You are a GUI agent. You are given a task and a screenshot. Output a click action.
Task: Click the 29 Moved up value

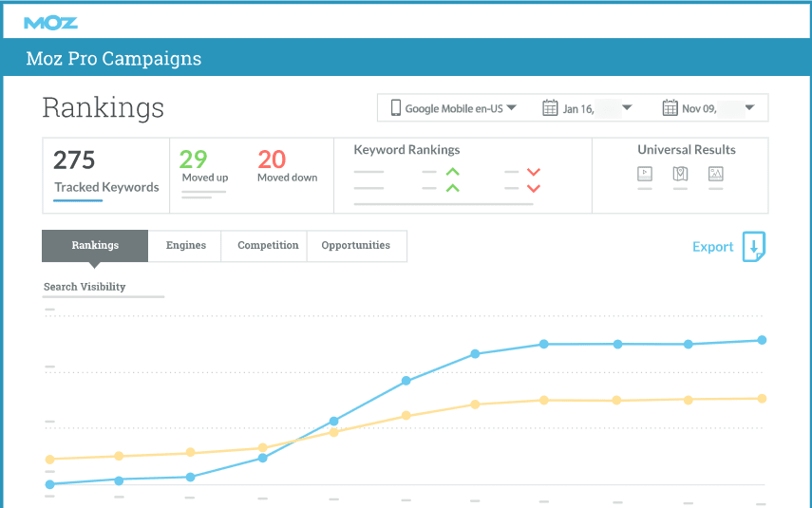coord(193,159)
